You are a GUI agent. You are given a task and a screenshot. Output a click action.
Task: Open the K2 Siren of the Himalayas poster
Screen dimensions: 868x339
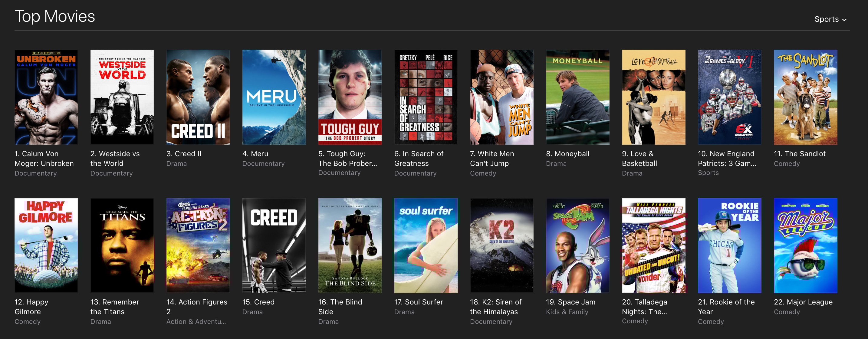click(502, 245)
